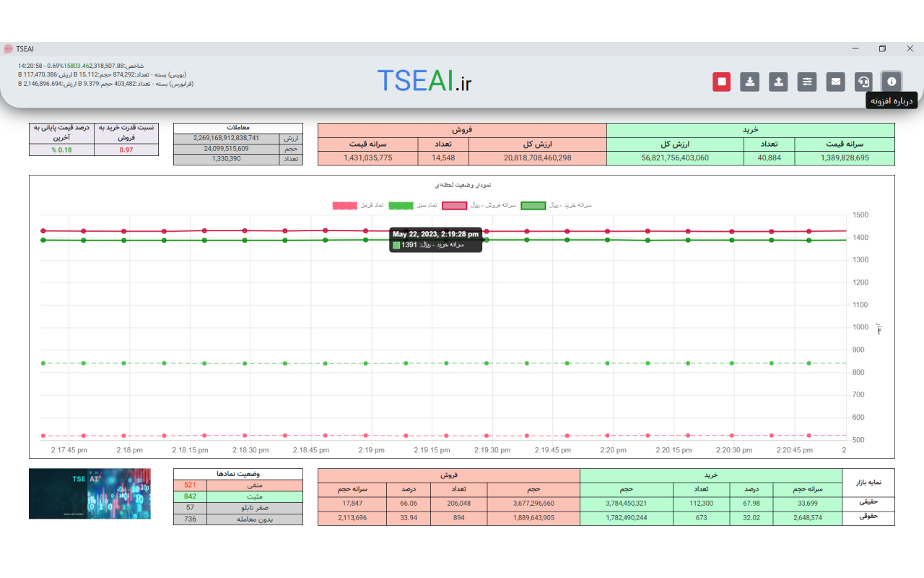Maximize the TSEAI window
This screenshot has width=924, height=578.
coord(882,48)
